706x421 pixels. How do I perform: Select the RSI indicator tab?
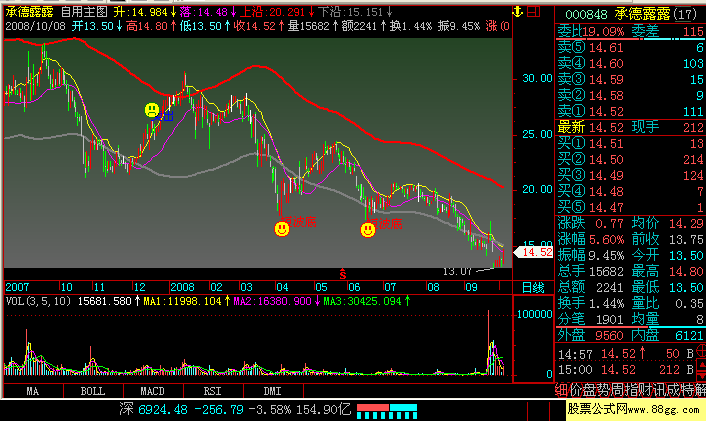(213, 391)
